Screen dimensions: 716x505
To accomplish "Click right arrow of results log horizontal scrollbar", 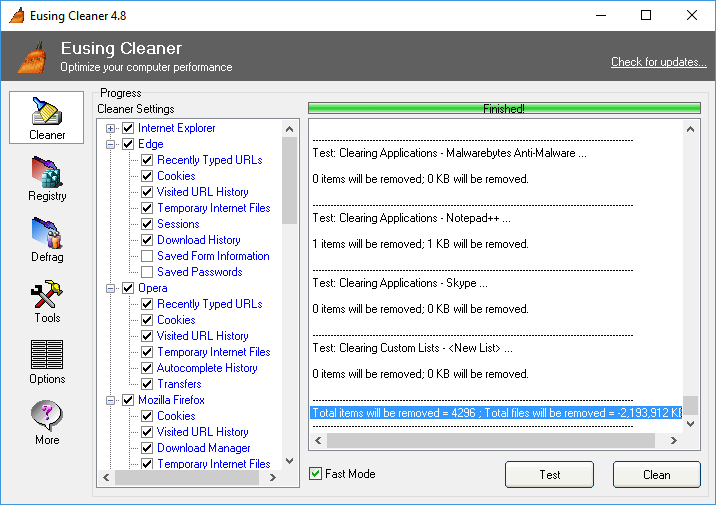I will (674, 441).
